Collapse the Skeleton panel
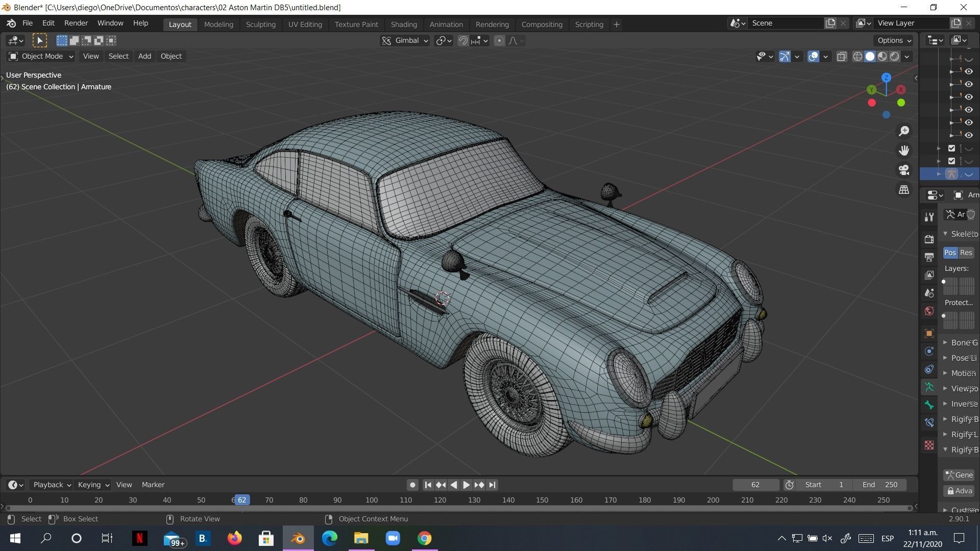The height and width of the screenshot is (551, 980). click(x=960, y=234)
